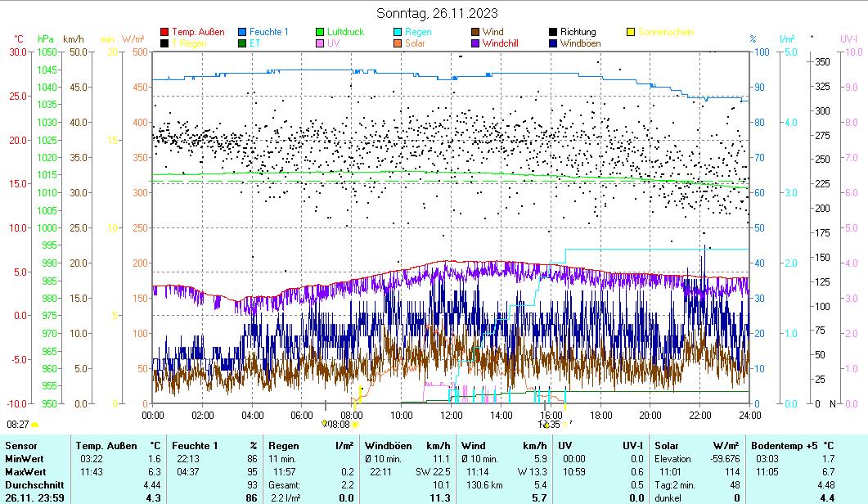This screenshot has width=868, height=504.
Task: Click the Windchill label in the legend
Action: click(500, 43)
